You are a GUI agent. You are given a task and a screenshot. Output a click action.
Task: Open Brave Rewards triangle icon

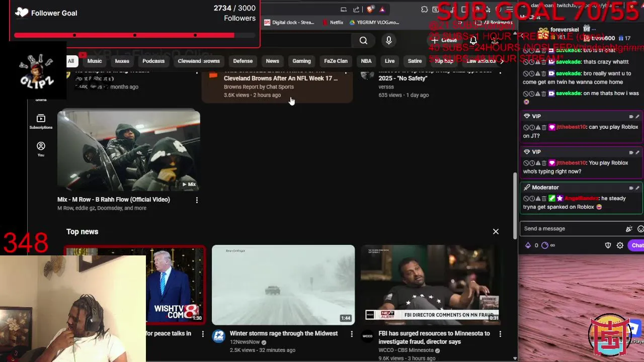(382, 9)
